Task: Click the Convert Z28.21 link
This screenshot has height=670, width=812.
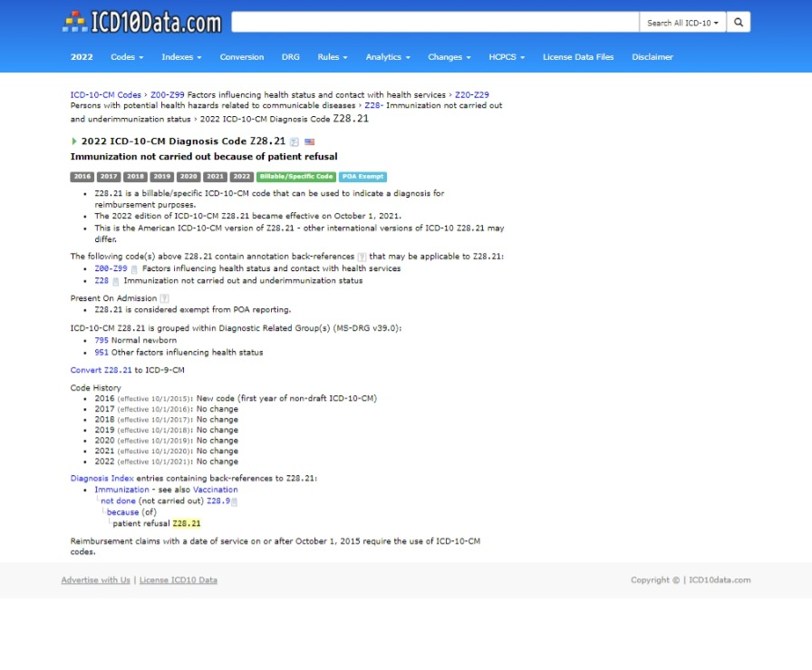Action: [101, 371]
